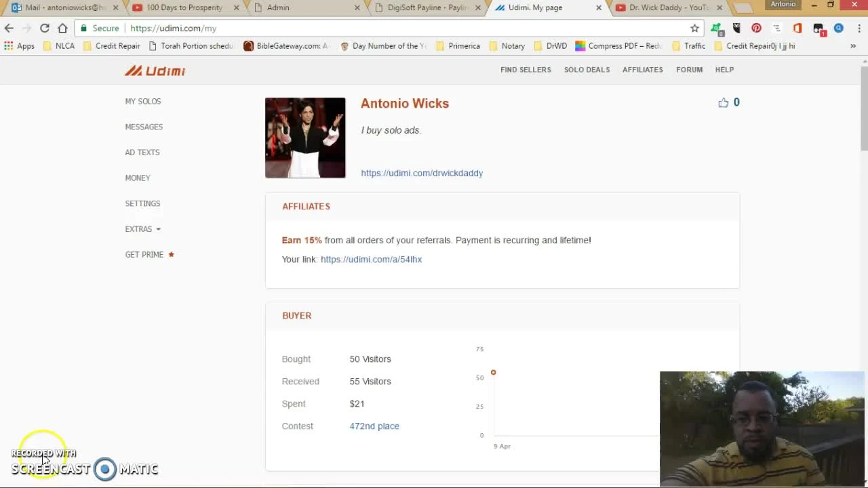Open the udimi.com/drwickdaddy profile link
This screenshot has width=868, height=488.
point(422,173)
